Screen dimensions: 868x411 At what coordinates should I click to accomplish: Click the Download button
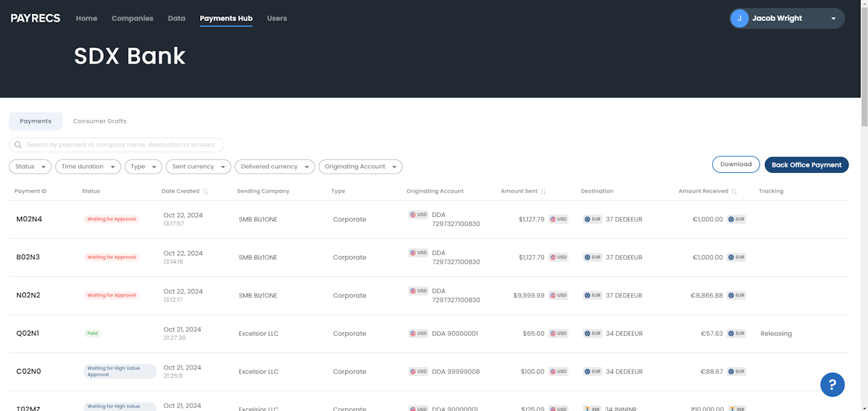[736, 164]
